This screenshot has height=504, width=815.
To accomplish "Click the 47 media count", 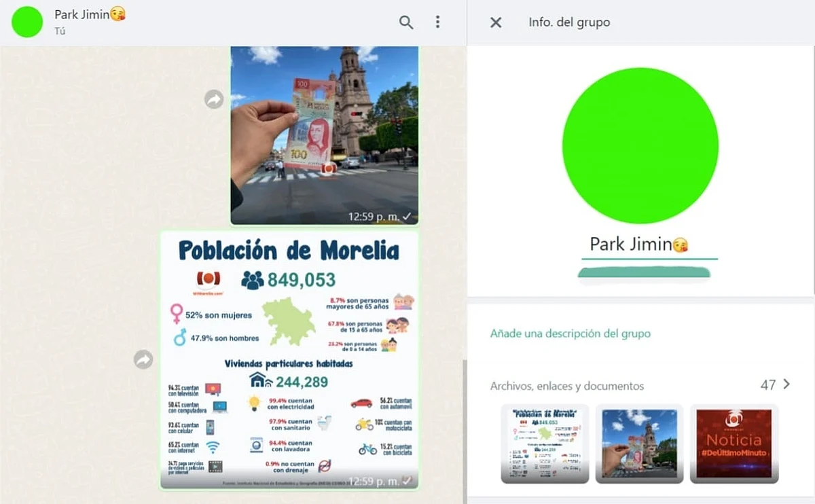I will tap(768, 385).
